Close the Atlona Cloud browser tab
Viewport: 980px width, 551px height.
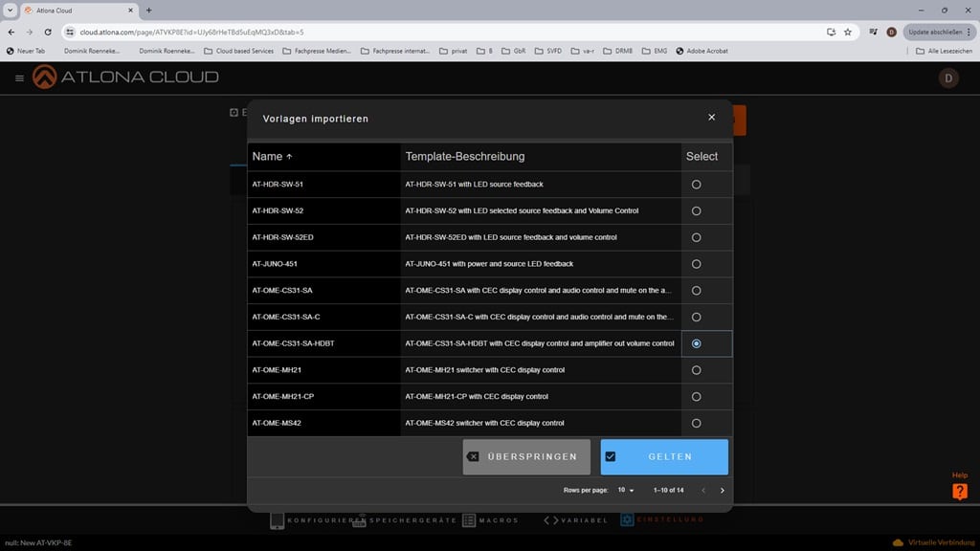click(130, 10)
